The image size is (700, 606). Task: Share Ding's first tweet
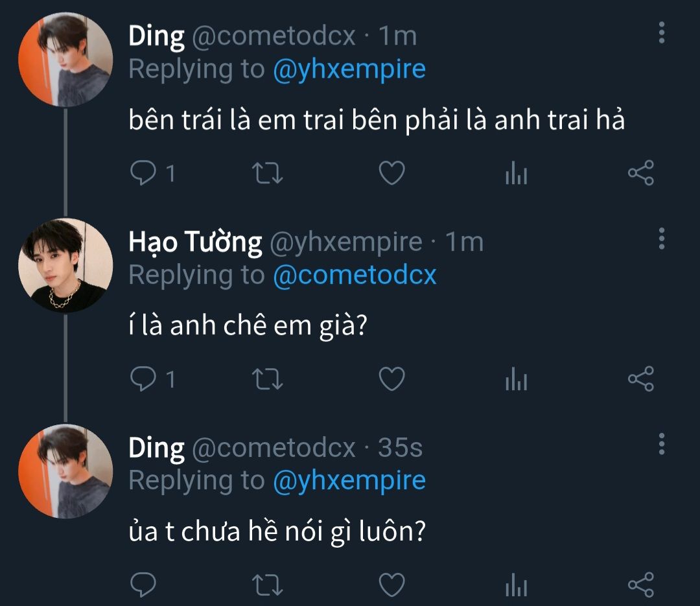[x=641, y=174]
